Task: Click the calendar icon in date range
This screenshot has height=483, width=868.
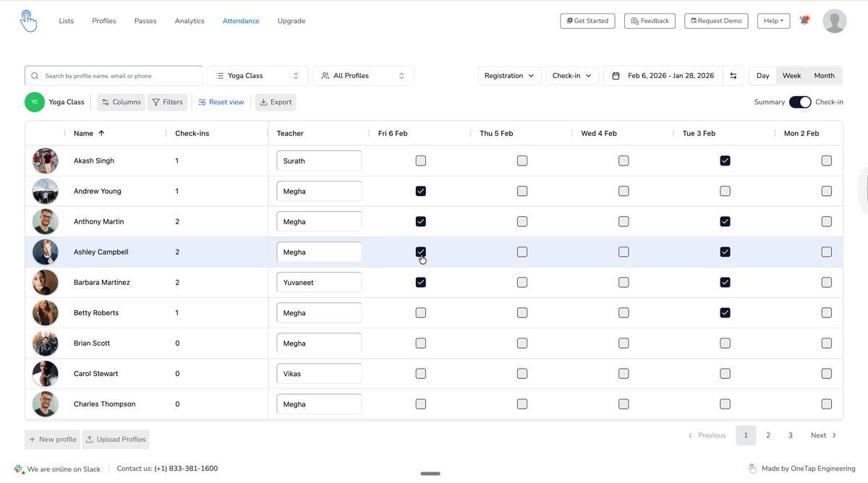Action: 616,76
